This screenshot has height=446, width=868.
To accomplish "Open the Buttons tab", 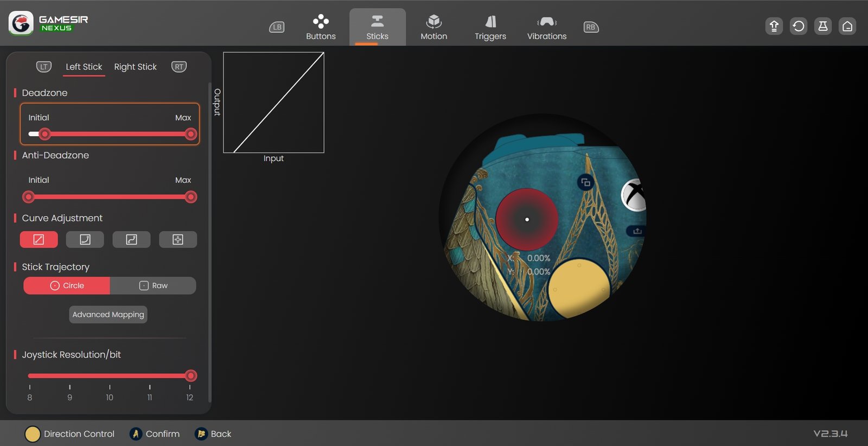I will [321, 27].
